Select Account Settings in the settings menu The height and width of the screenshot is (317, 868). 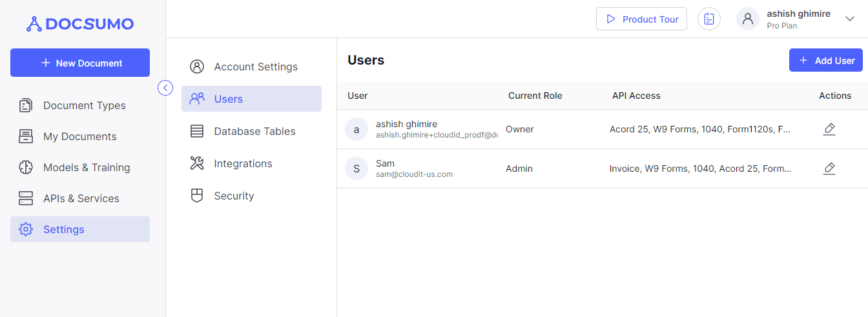(x=255, y=66)
